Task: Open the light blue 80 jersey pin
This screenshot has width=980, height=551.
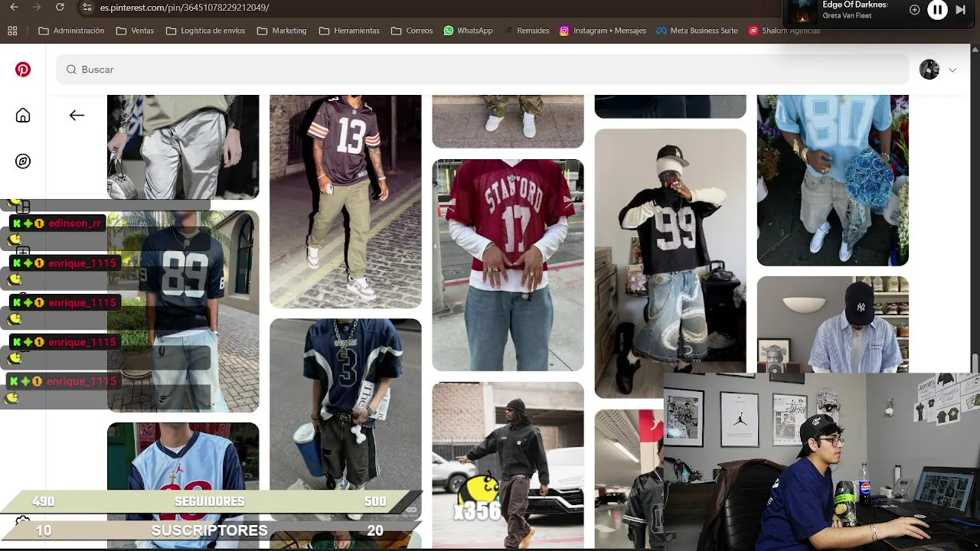Action: pyautogui.click(x=833, y=180)
